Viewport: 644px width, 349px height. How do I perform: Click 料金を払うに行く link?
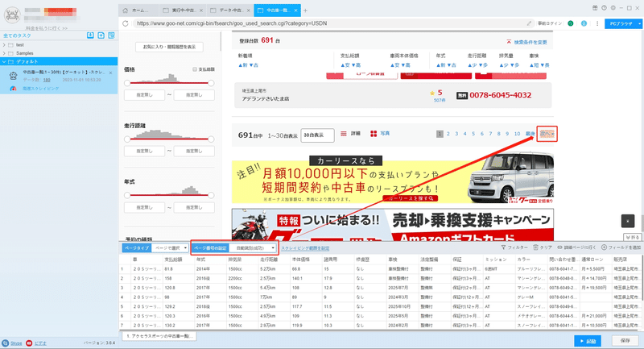click(47, 28)
